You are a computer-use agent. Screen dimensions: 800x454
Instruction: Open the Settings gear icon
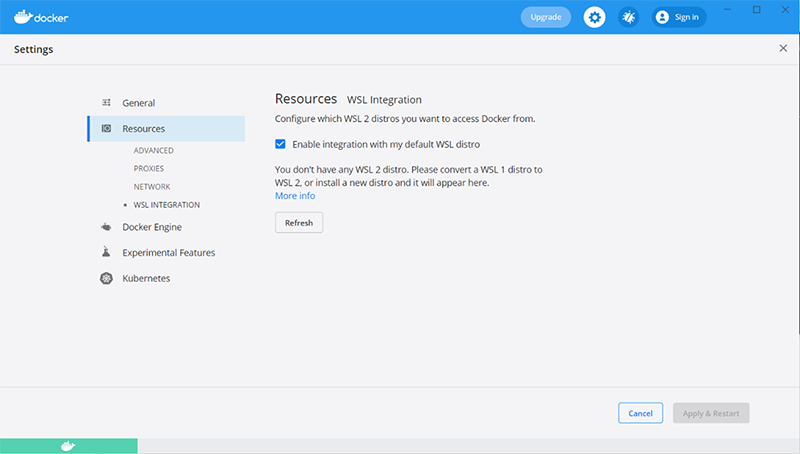coord(594,17)
